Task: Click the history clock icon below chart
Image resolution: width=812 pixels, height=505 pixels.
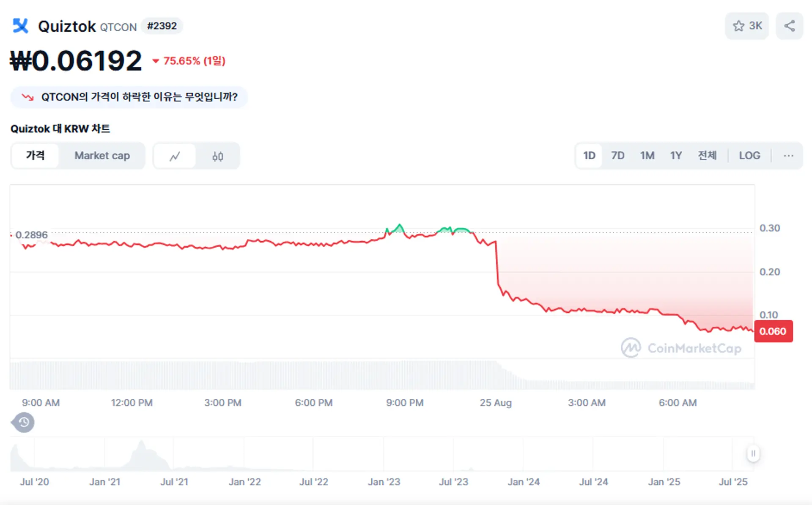Action: point(24,422)
